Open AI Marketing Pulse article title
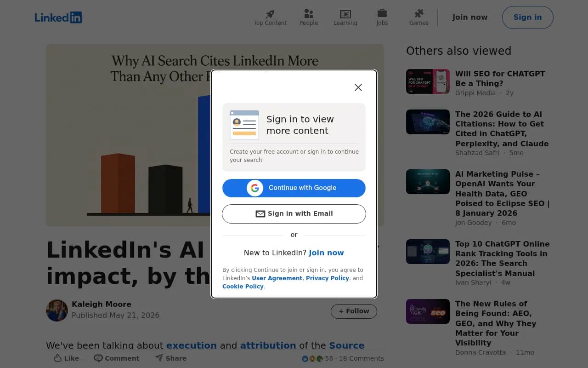The width and height of the screenshot is (588, 368). (503, 194)
